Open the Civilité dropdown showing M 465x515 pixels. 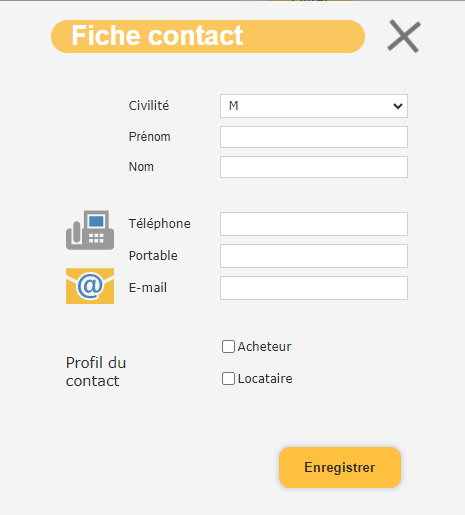tap(314, 106)
